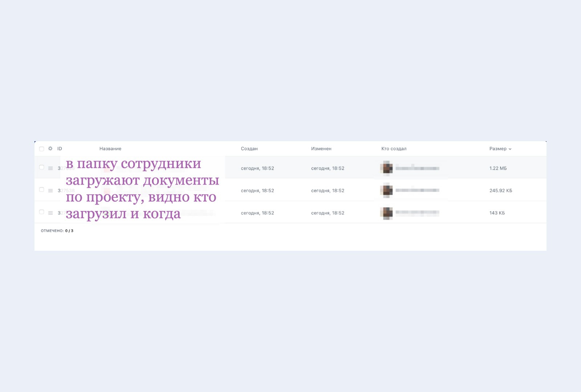Click the ОТМЕЧЕНО: 0 / 3 counter
581x392 pixels.
click(x=57, y=231)
